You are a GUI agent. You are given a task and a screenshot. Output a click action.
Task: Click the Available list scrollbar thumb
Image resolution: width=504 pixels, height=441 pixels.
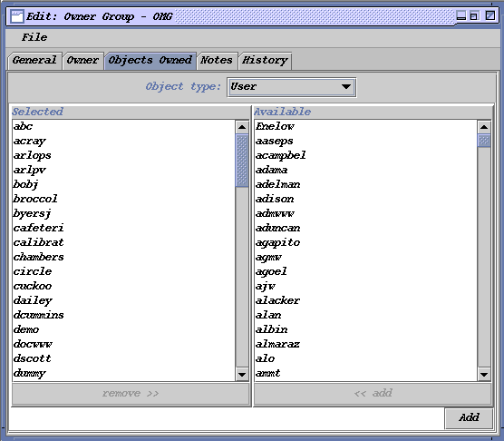484,141
